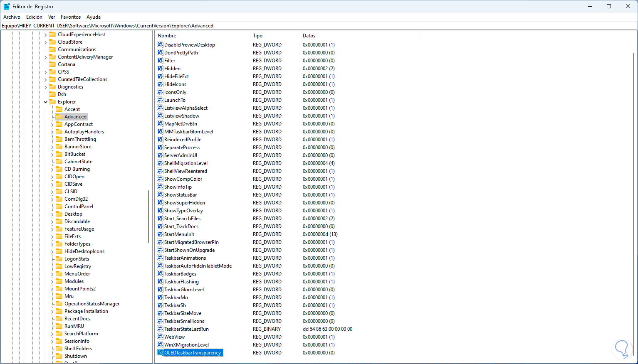Click the CabinetState folder icon
638x364 pixels.
click(x=59, y=162)
